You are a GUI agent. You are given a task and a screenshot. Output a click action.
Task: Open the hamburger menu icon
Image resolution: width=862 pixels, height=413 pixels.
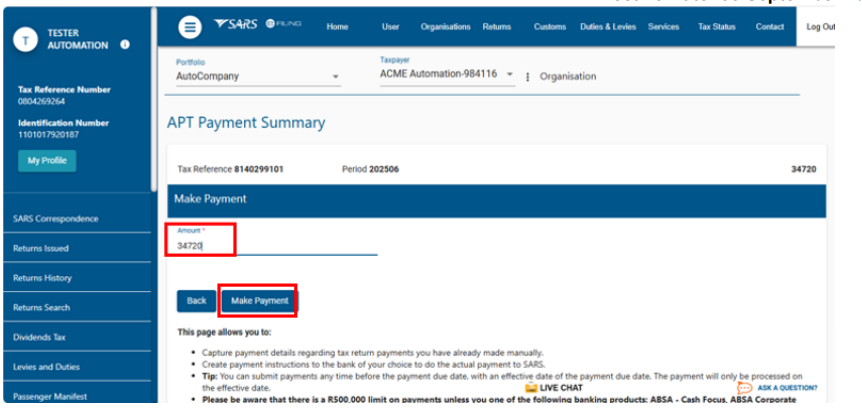(189, 26)
